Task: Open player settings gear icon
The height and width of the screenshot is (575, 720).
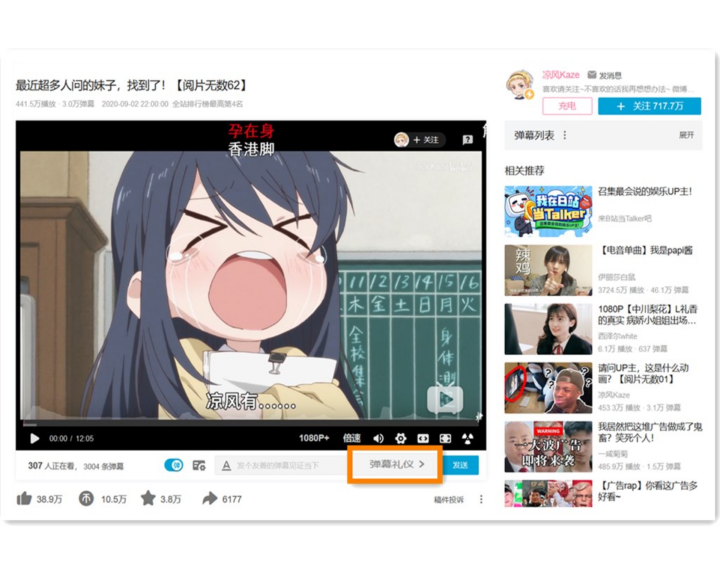Action: [400, 439]
